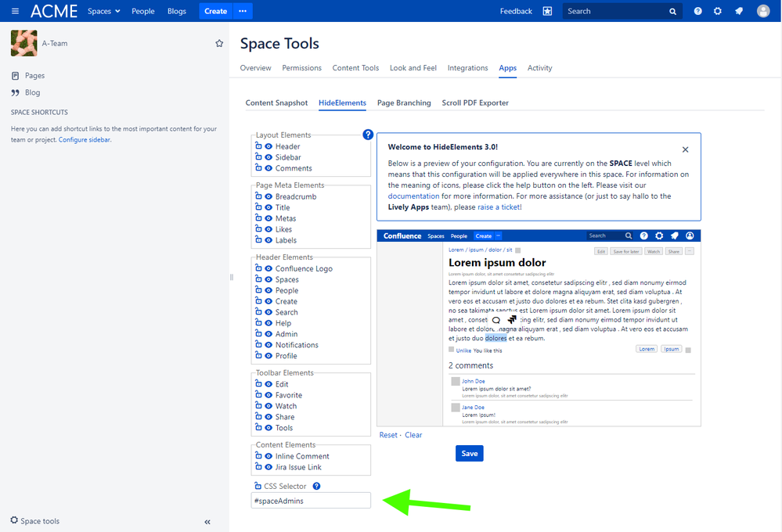Click the lock icon beside Edit
This screenshot has height=532, width=782.
pyautogui.click(x=258, y=384)
